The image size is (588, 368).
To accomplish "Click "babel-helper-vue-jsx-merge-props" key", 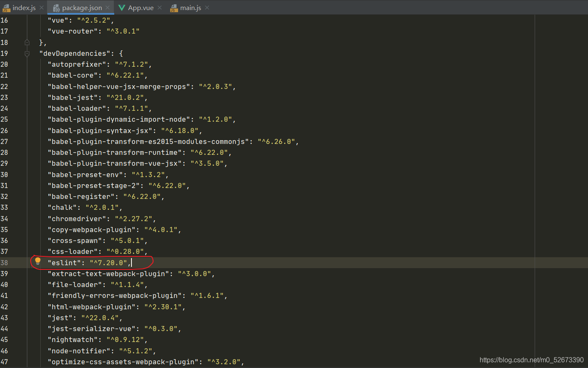I will point(119,86).
